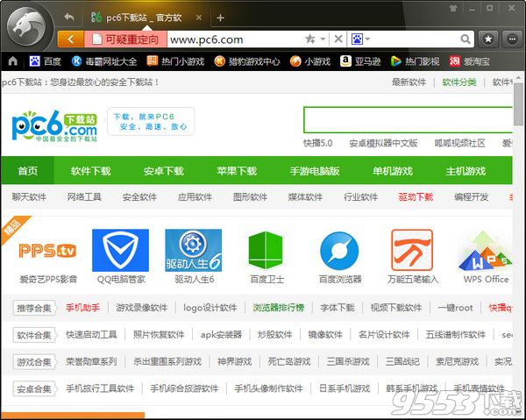Open 热门小游戏 bookmark
526x420 pixels.
176,61
